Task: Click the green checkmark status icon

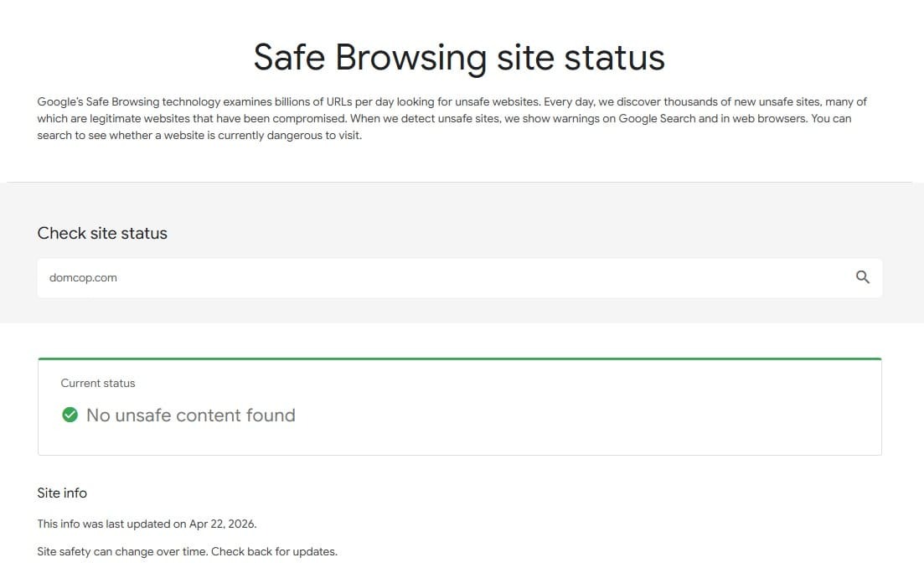Action: pos(70,415)
